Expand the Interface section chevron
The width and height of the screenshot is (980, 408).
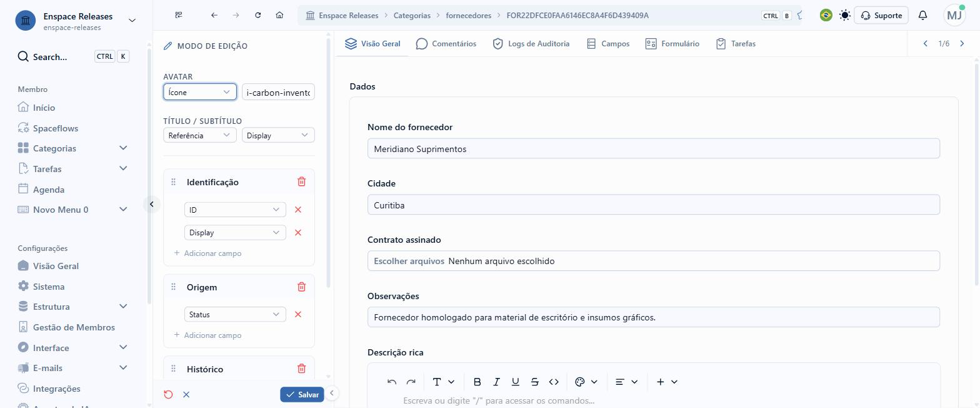pyautogui.click(x=123, y=348)
